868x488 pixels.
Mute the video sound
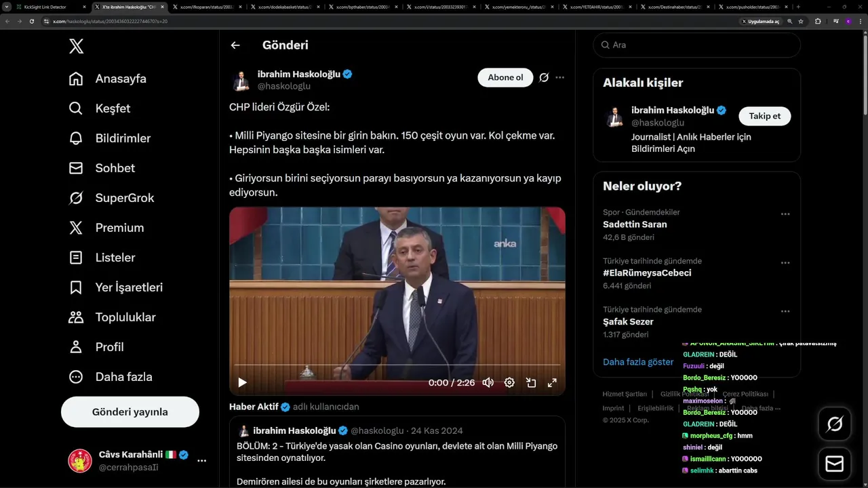tap(488, 382)
